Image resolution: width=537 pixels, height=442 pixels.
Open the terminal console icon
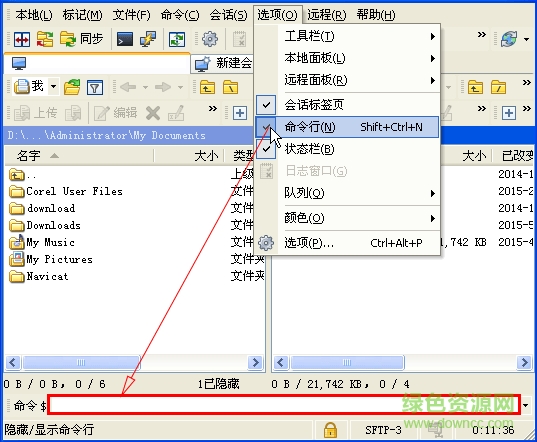pos(125,39)
